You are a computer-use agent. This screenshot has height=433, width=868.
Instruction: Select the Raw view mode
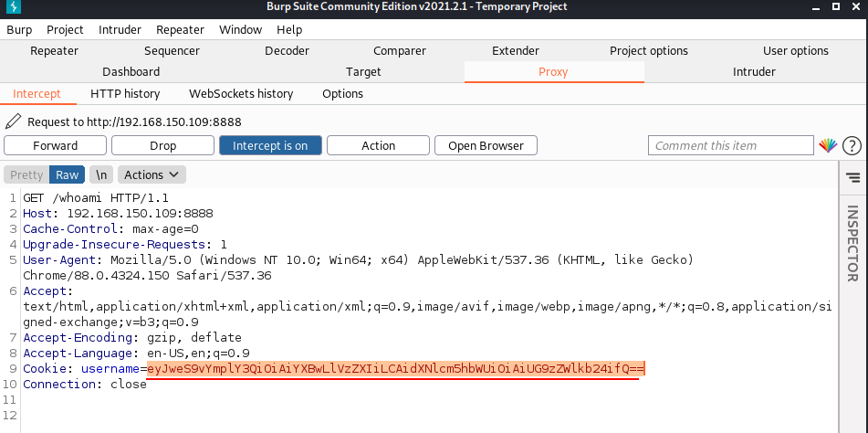[68, 174]
